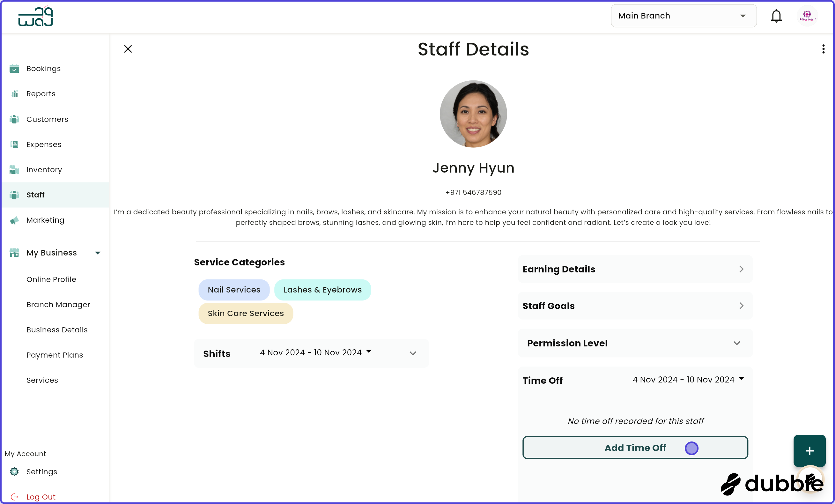Open the Bookings calendar icon
The height and width of the screenshot is (504, 835).
click(x=14, y=69)
